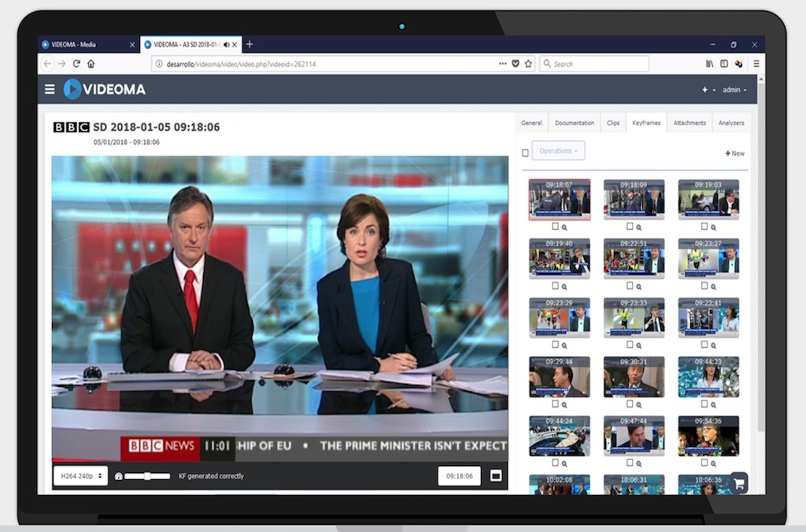
Task: Check the 09:22:51 keyframe checkbox
Action: point(630,285)
